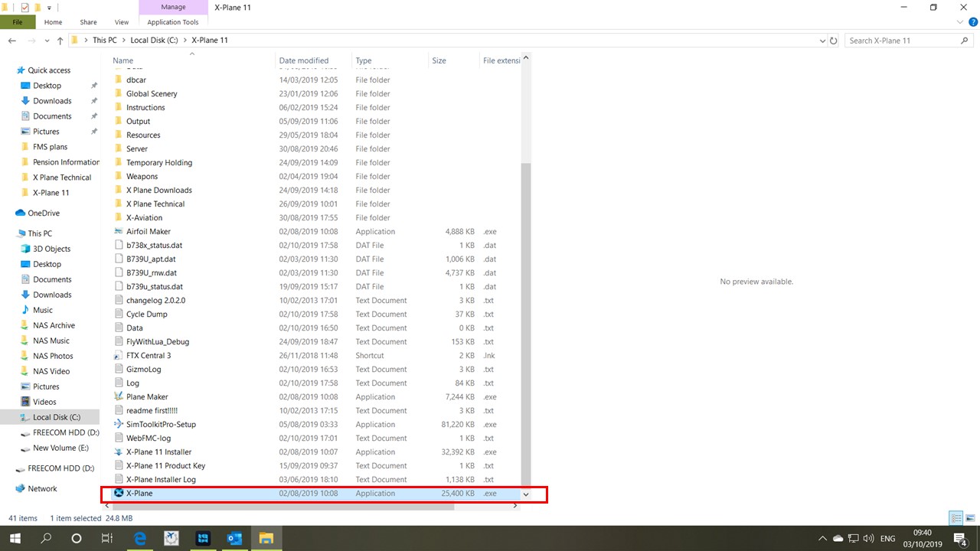Open the taskbar clock and date
The height and width of the screenshot is (551, 980).
coord(923,538)
